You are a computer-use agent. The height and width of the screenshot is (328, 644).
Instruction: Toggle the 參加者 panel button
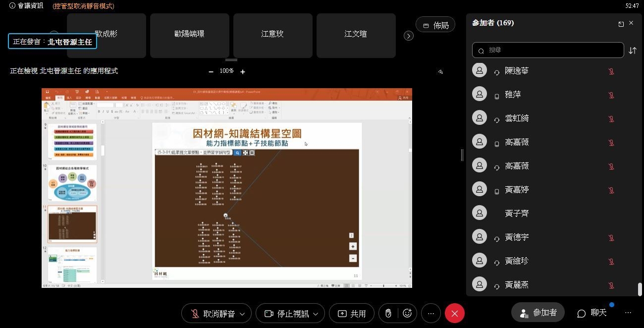coord(538,313)
